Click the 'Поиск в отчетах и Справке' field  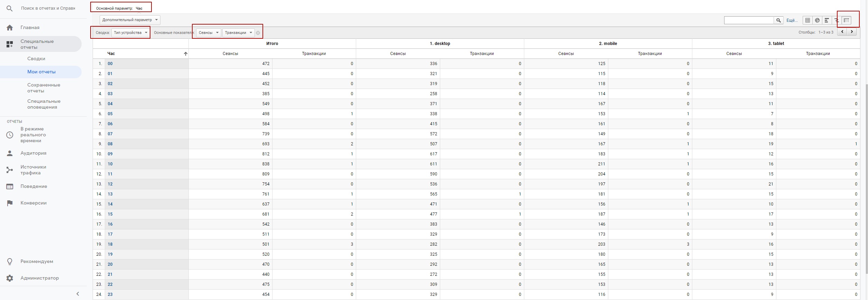click(x=48, y=8)
